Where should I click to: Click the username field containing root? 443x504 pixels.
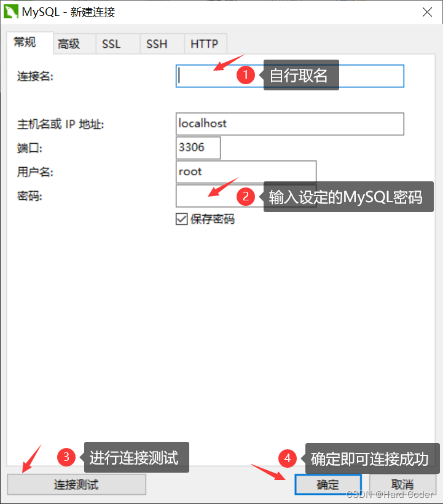tap(246, 171)
